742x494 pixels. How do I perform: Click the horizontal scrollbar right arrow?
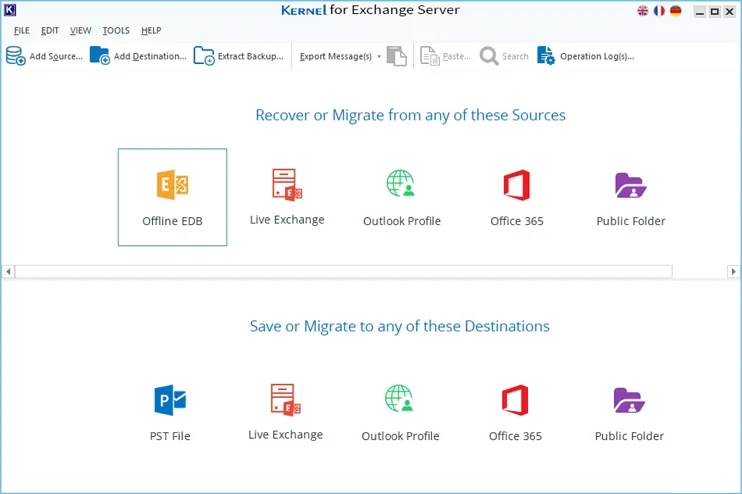(x=733, y=272)
